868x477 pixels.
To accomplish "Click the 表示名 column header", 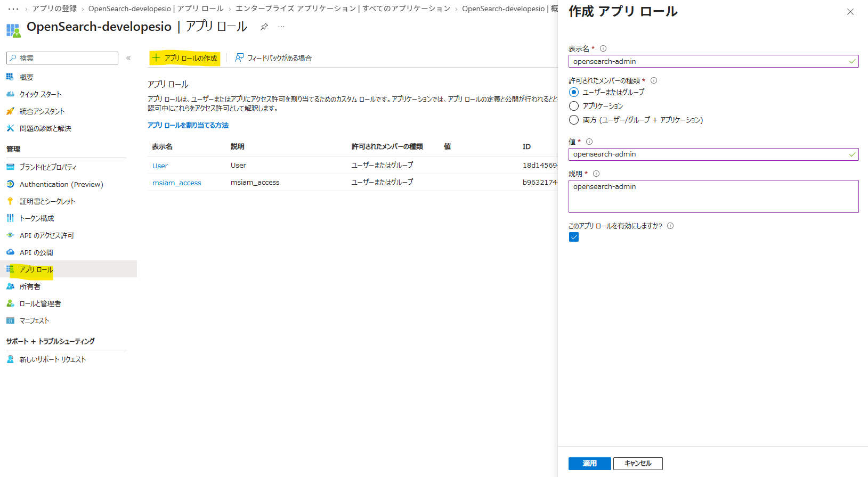I will [x=162, y=146].
